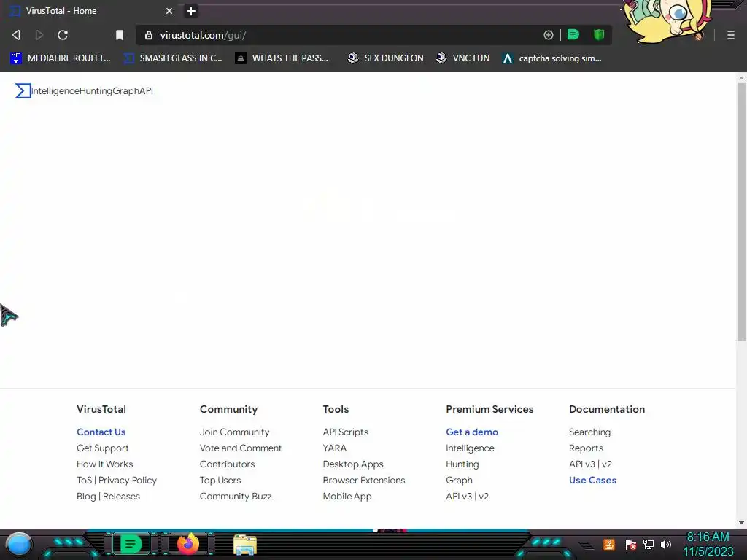Open Desktop Apps link
Image resolution: width=747 pixels, height=560 pixels.
point(353,464)
